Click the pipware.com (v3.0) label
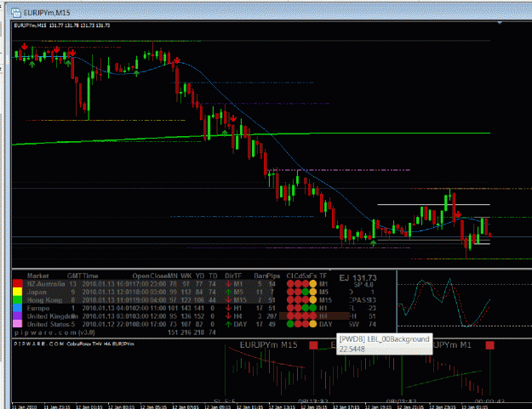This screenshot has height=409, width=532. point(55,332)
